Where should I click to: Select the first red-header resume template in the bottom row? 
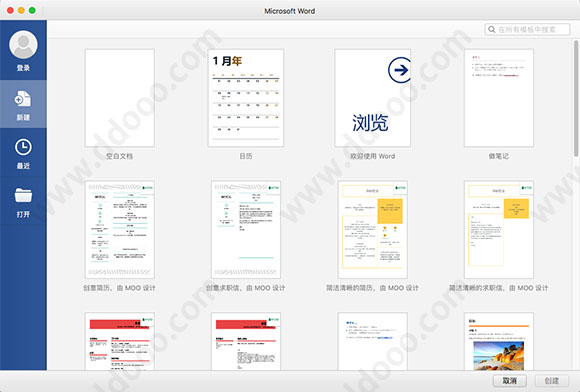(119, 341)
